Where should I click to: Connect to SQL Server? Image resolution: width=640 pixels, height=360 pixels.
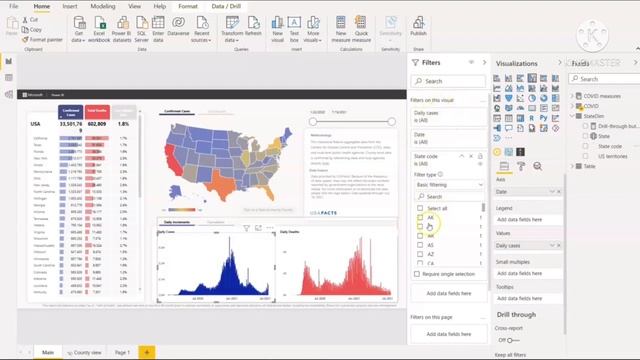[x=141, y=29]
